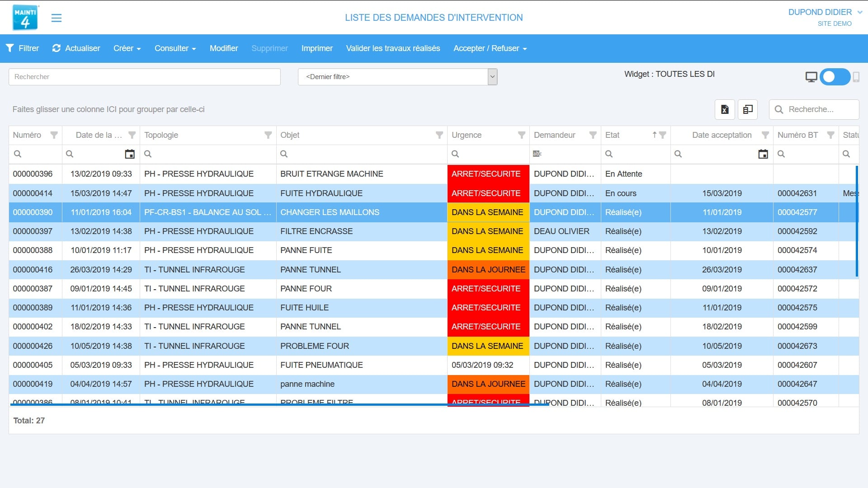Click the Filtrer funnel icon
Image resolution: width=868 pixels, height=488 pixels.
click(9, 48)
